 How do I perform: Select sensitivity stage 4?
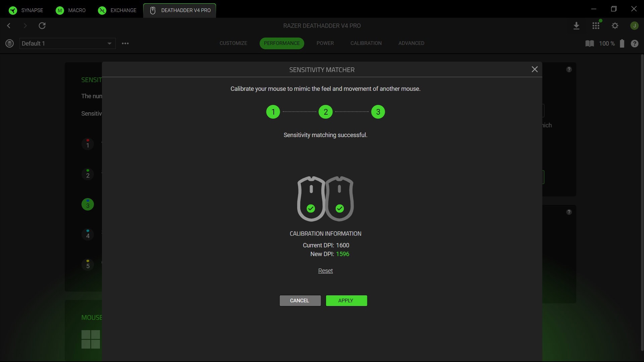click(x=88, y=235)
